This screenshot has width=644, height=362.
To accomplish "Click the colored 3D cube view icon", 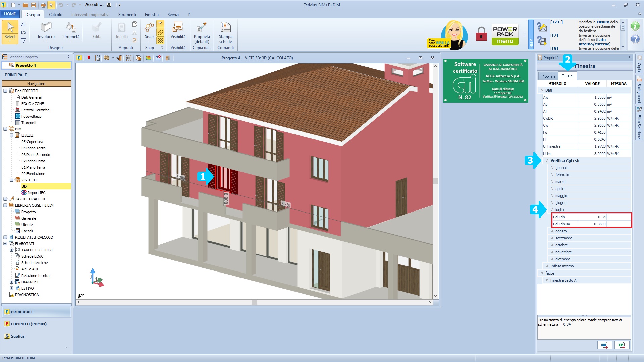I will 148,58.
